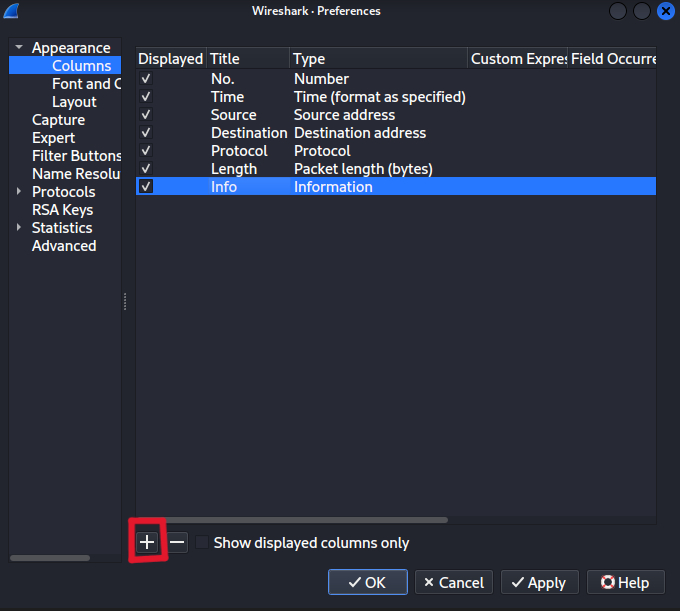Image resolution: width=680 pixels, height=611 pixels.
Task: Uncheck the Displayed box for Time column
Action: 146,97
